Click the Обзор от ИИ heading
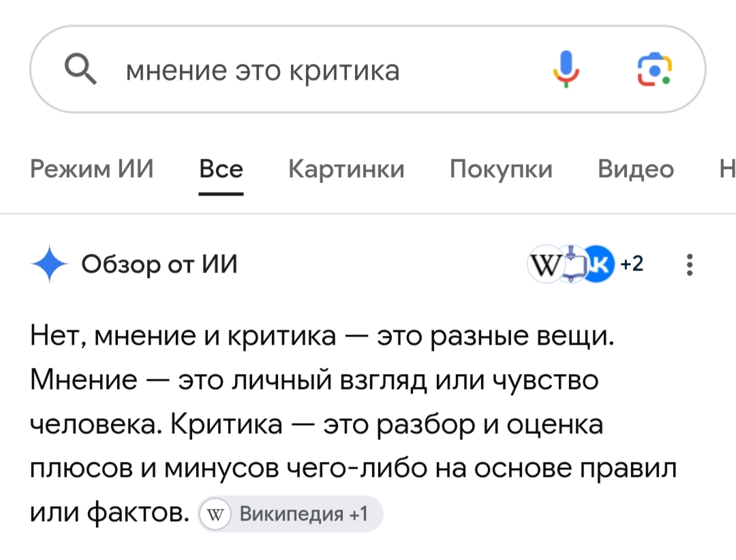The image size is (736, 560). (x=159, y=264)
